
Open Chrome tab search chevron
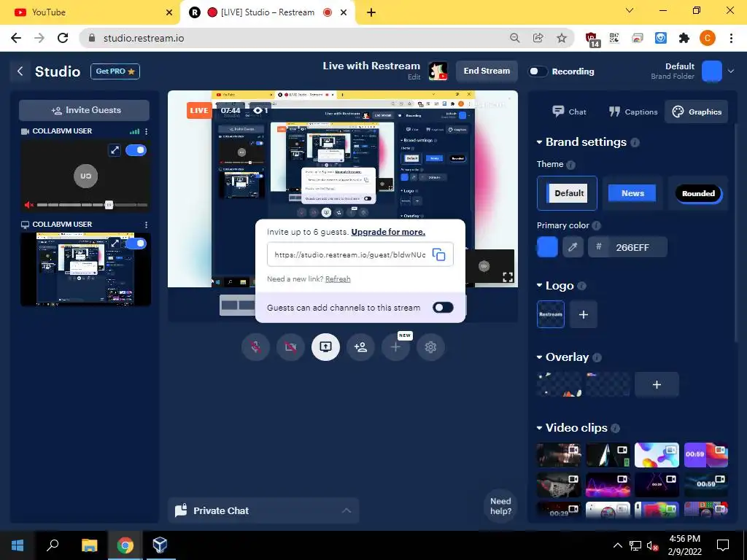coord(630,10)
